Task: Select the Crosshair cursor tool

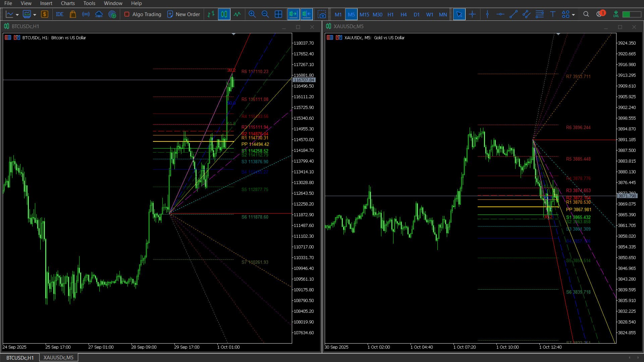Action: click(x=472, y=14)
